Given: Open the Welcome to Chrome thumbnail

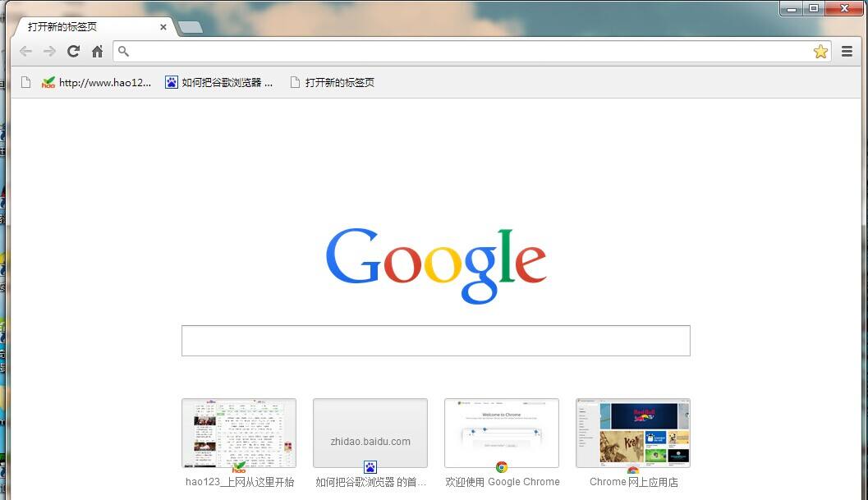Looking at the screenshot, I should pos(502,433).
